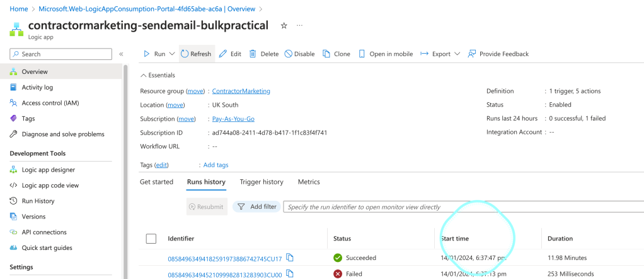The width and height of the screenshot is (644, 279).
Task: Copy identifier ending CU00 with copy icon
Action: click(290, 273)
